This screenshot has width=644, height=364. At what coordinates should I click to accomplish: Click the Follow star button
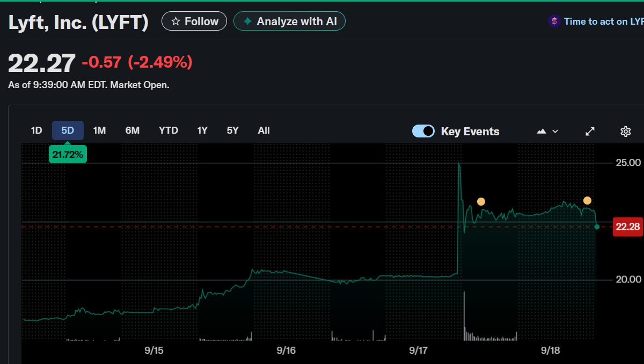pyautogui.click(x=194, y=21)
